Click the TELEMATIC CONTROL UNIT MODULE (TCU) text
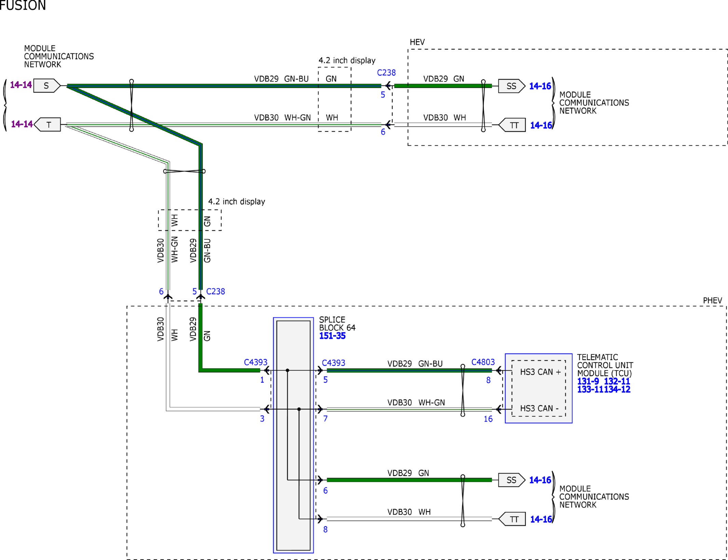The height and width of the screenshot is (560, 728). 605,365
